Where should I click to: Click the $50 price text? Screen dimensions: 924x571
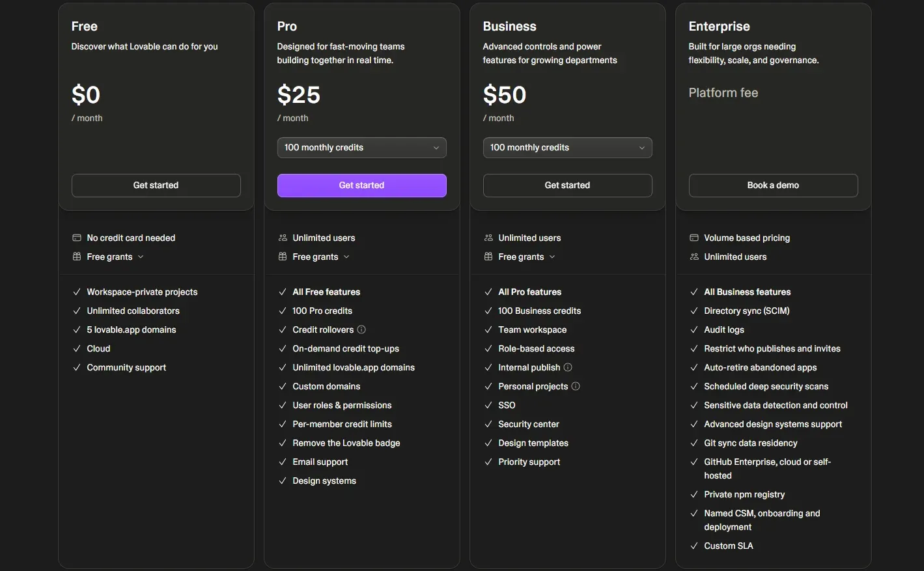pyautogui.click(x=505, y=95)
